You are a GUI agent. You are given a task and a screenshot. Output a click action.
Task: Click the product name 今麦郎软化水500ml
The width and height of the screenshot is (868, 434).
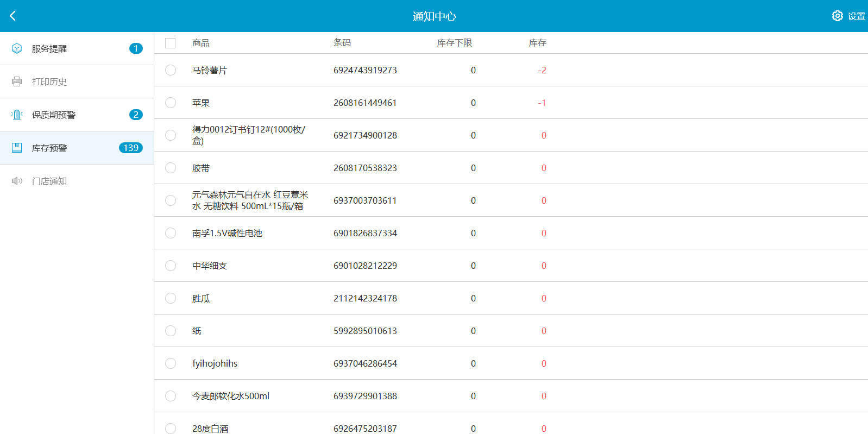pyautogui.click(x=231, y=396)
